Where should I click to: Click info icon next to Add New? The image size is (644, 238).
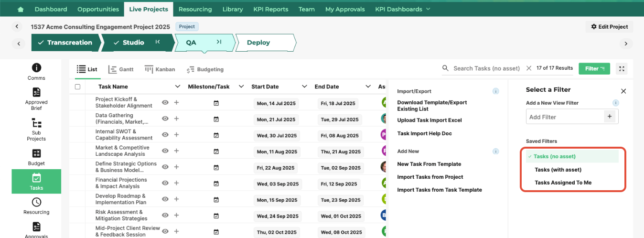click(x=495, y=151)
